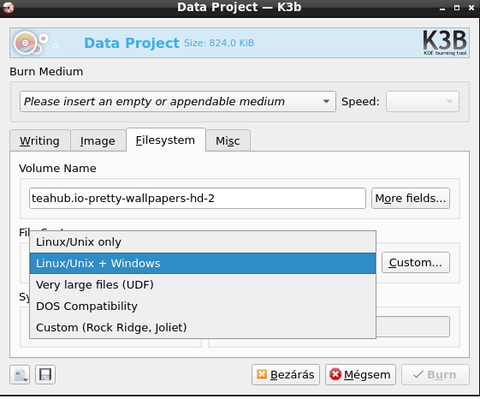Choose Custom (Rock Ridge, Joliet) entry
Screen dimensions: 480x399
coord(203,327)
